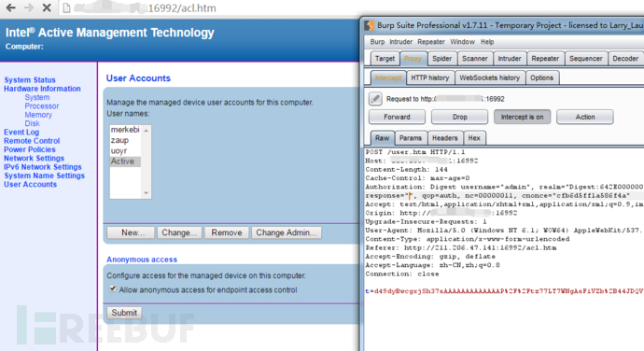The height and width of the screenshot is (351, 644).
Task: Click the browser forward arrow
Action: point(28,7)
